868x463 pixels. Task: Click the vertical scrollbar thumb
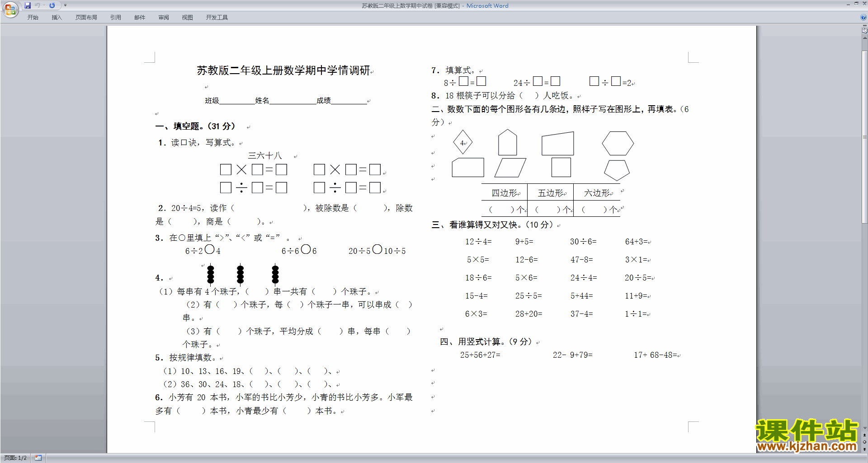(x=865, y=137)
